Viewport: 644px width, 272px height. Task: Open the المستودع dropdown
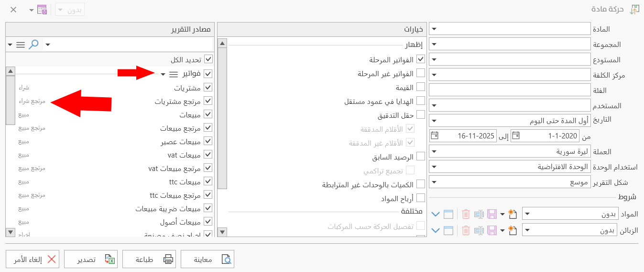pyautogui.click(x=434, y=59)
